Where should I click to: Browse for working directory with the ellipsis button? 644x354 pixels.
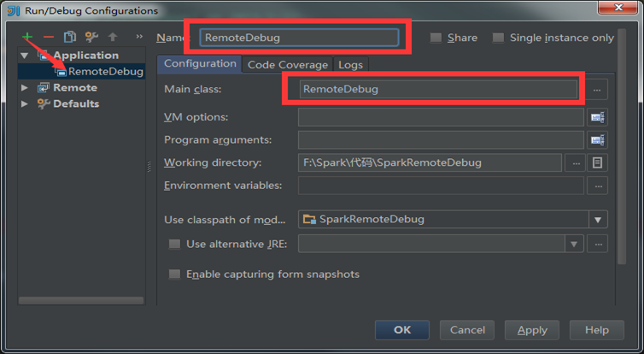coord(576,163)
